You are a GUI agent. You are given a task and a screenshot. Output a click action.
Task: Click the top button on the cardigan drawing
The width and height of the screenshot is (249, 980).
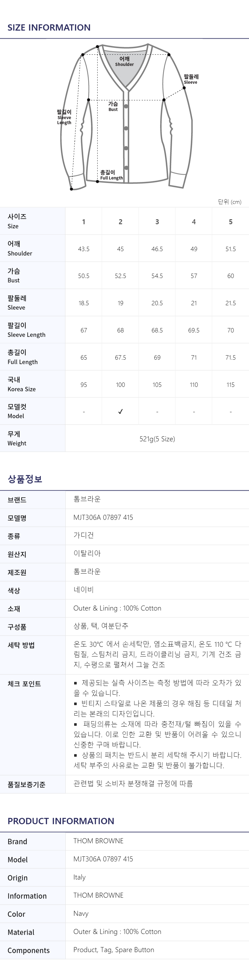point(126,107)
